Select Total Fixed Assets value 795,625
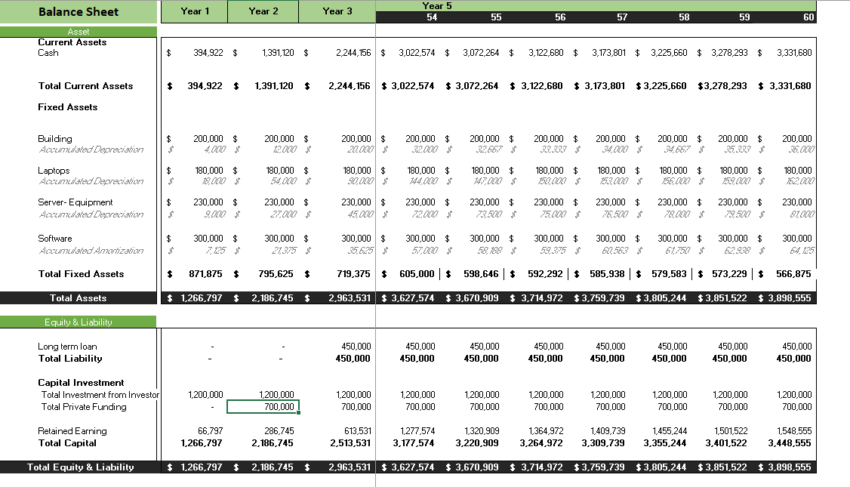Screen dimensions: 850x487 point(276,274)
